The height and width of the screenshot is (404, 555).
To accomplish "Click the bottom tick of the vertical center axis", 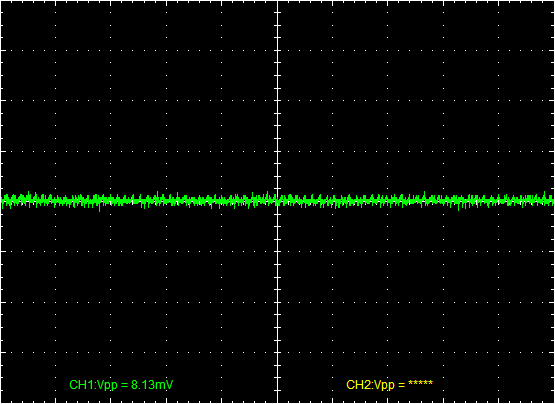I will point(278,391).
